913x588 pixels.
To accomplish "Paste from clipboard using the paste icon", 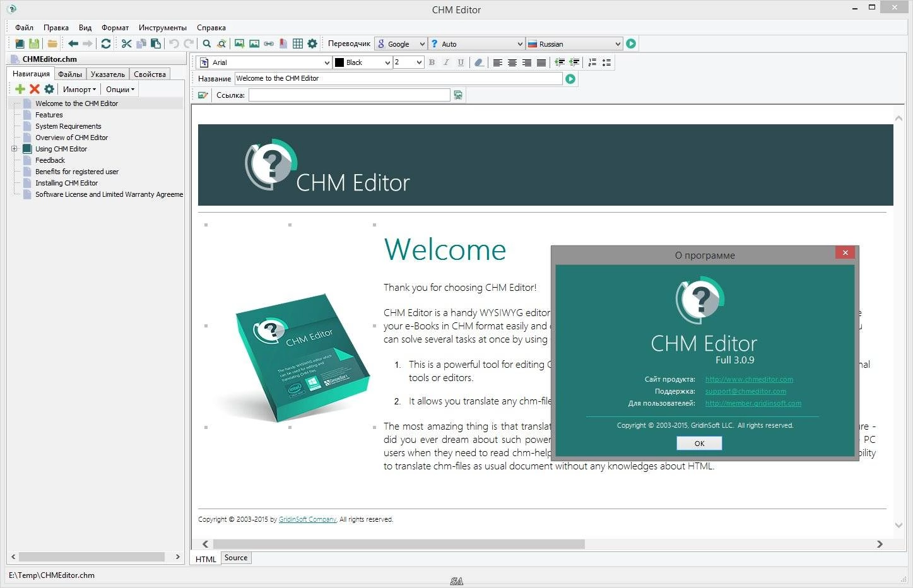I will (x=155, y=44).
